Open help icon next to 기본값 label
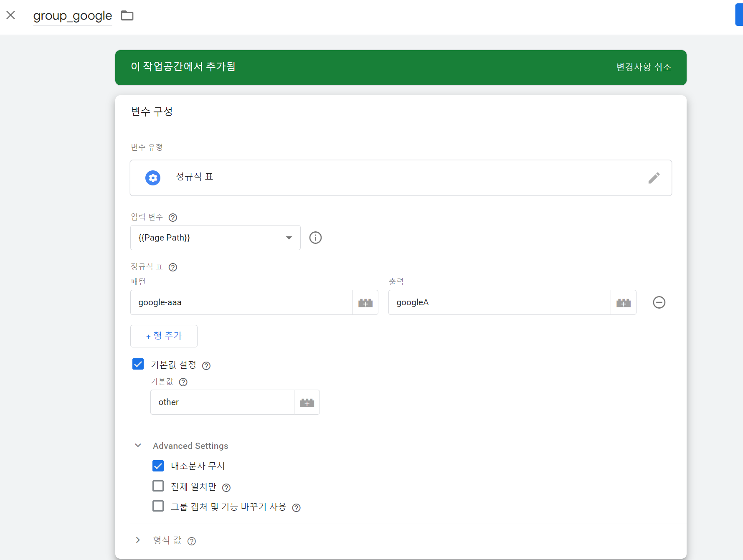The image size is (743, 560). click(x=183, y=382)
